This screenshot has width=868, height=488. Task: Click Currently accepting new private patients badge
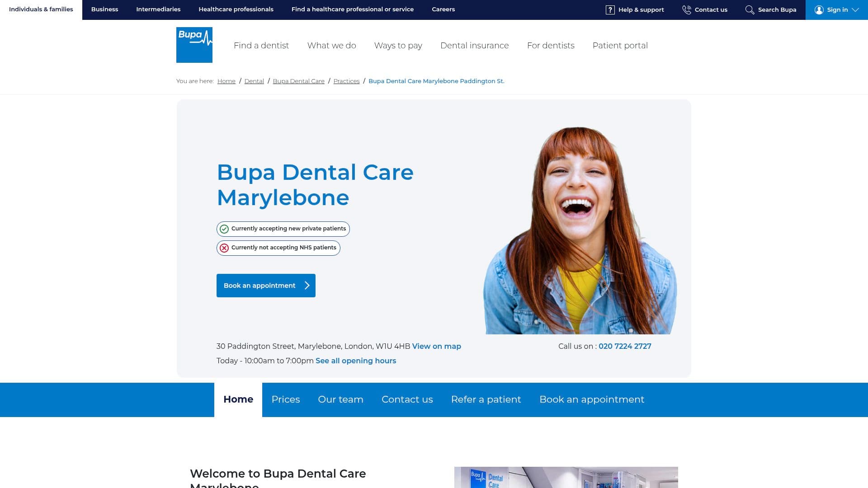click(283, 229)
